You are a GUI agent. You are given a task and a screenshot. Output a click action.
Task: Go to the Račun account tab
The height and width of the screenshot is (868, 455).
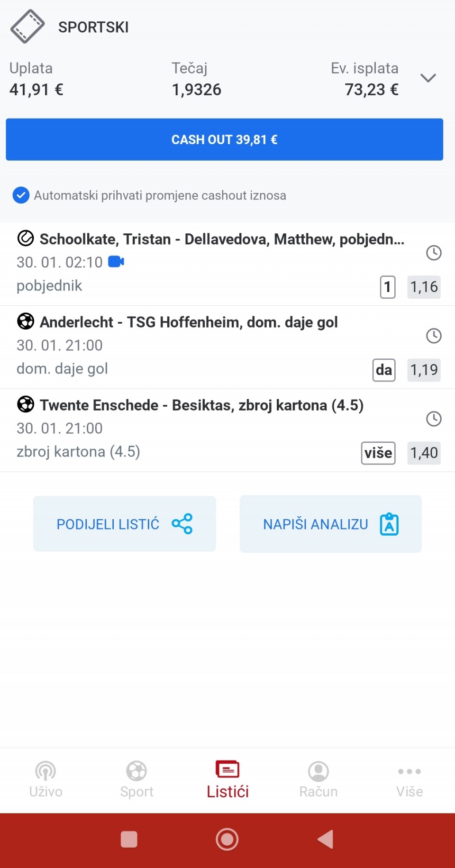318,780
